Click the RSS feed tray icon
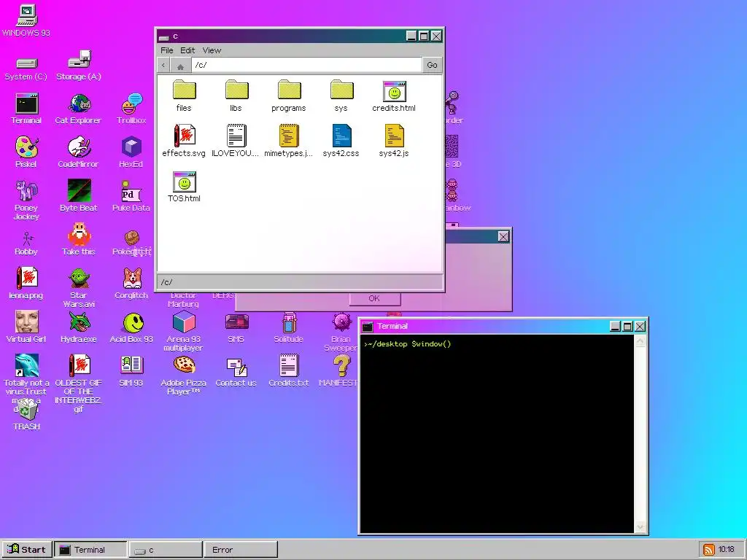The image size is (747, 560). (x=709, y=550)
